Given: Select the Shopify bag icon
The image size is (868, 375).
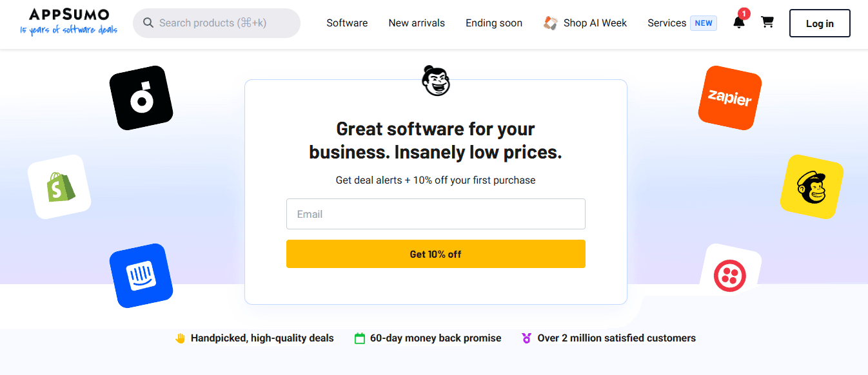Looking at the screenshot, I should coord(59,186).
